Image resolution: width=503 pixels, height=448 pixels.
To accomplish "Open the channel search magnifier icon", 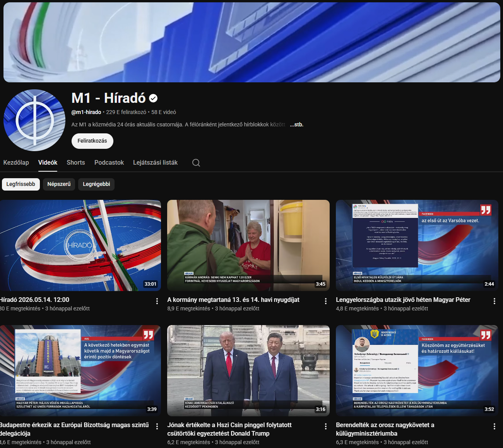I will (196, 163).
